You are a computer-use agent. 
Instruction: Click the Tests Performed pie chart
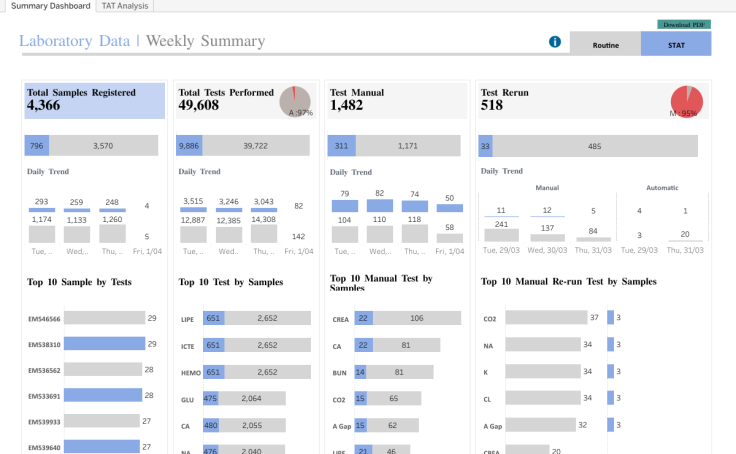[x=295, y=101]
